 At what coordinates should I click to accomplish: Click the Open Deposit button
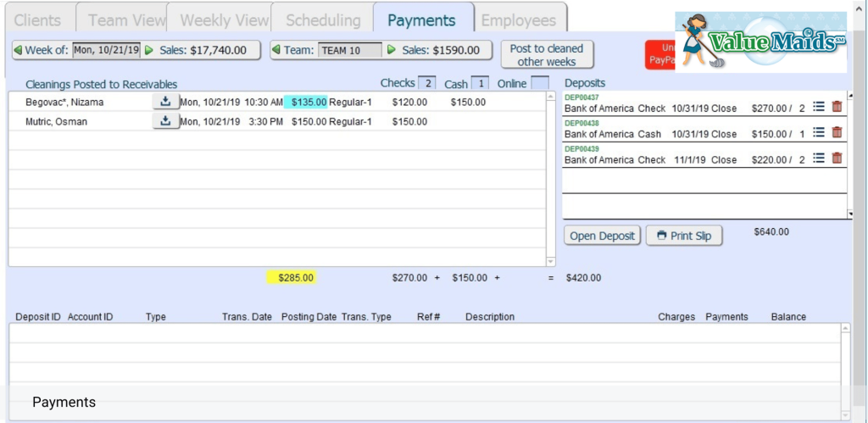pos(603,236)
